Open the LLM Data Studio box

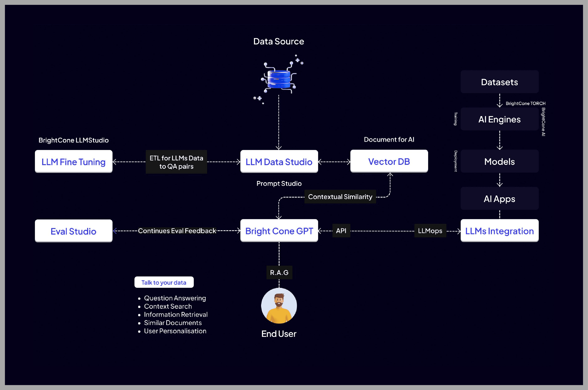point(279,162)
